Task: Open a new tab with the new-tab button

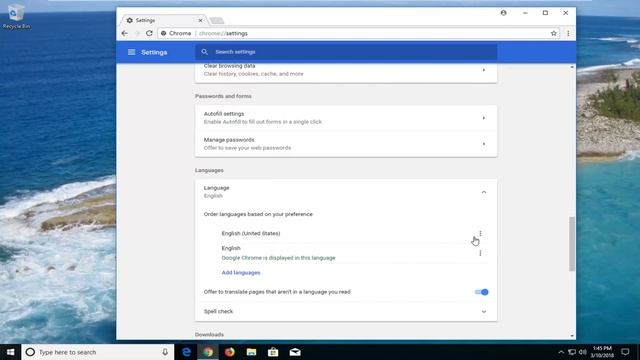Action: (216, 20)
